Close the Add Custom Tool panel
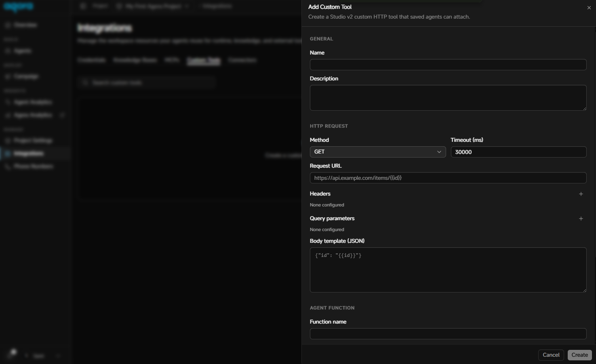596x364 pixels. (x=589, y=8)
